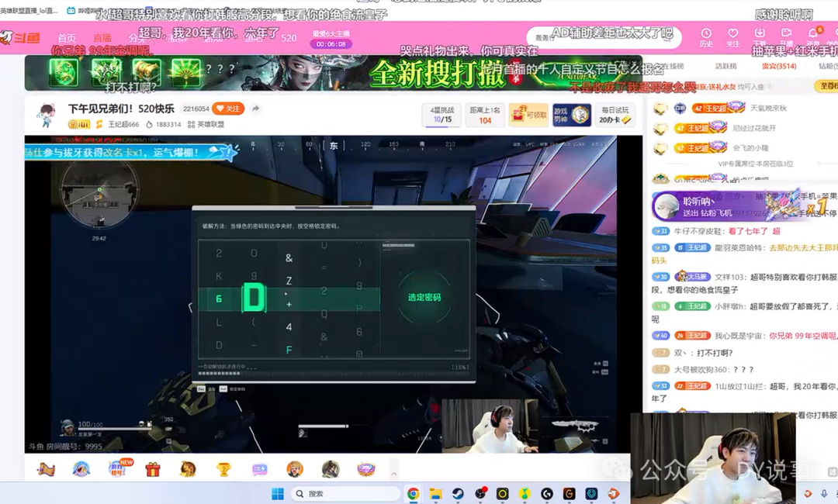
Task: Expand the gift bar with the up chevron
Action: [394, 474]
